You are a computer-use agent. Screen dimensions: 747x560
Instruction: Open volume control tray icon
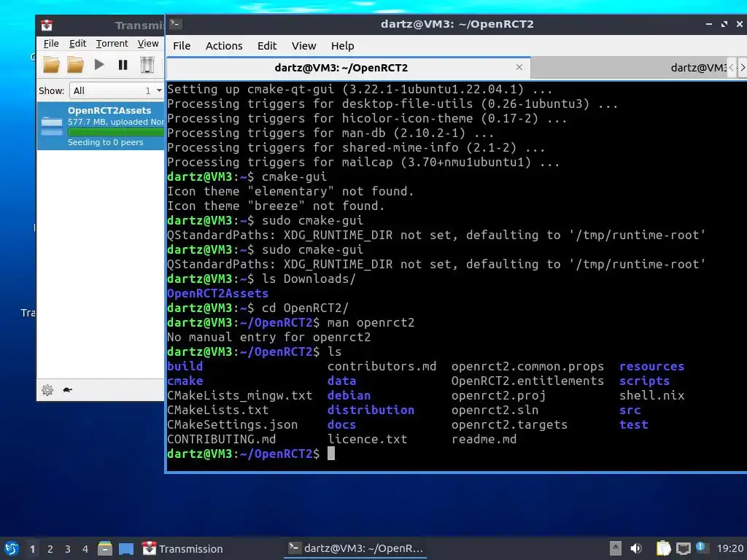[636, 548]
